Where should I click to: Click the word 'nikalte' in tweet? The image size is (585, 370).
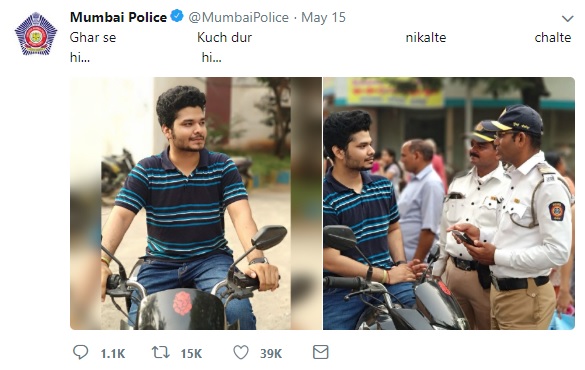[426, 37]
